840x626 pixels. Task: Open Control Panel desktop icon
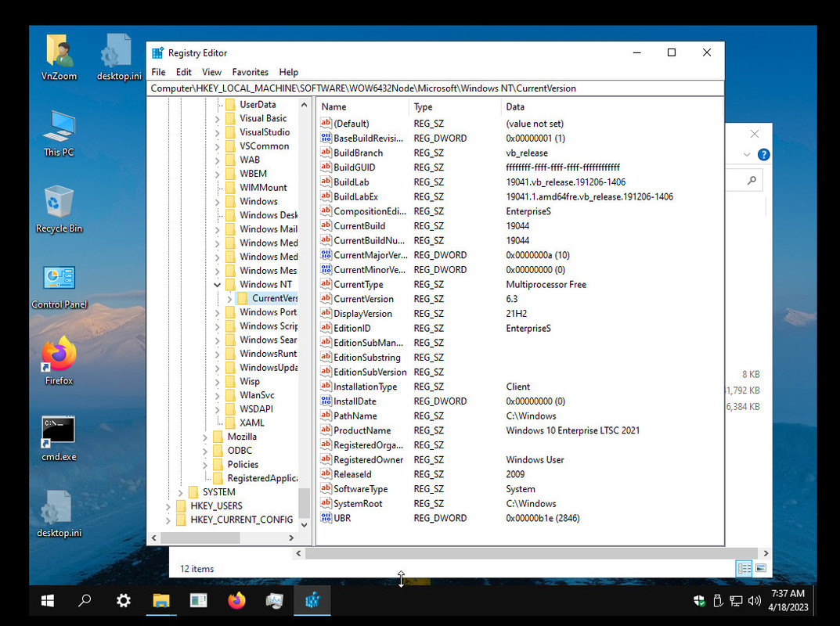tap(59, 286)
